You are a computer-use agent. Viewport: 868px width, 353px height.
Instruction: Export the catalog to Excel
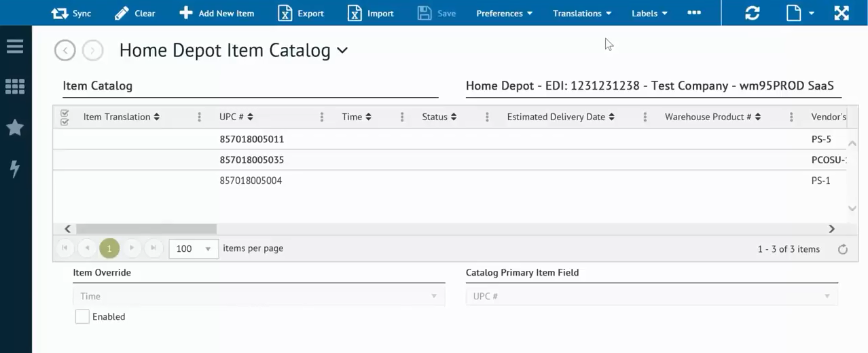302,13
